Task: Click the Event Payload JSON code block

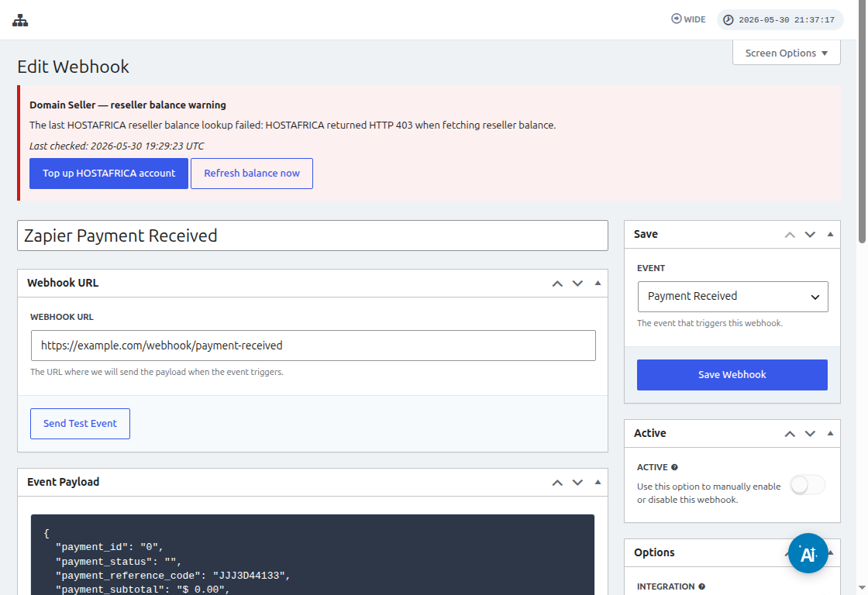Action: (313, 555)
